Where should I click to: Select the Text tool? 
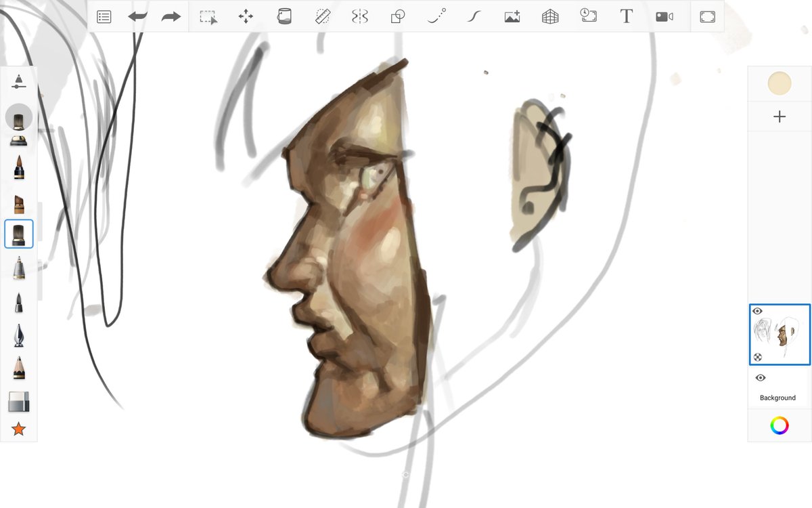click(626, 16)
